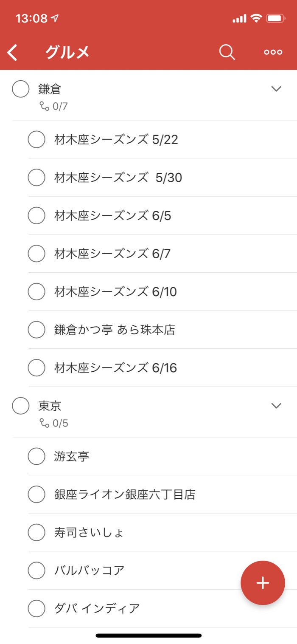Collapse the 東京 subtask list chevron

click(x=276, y=406)
